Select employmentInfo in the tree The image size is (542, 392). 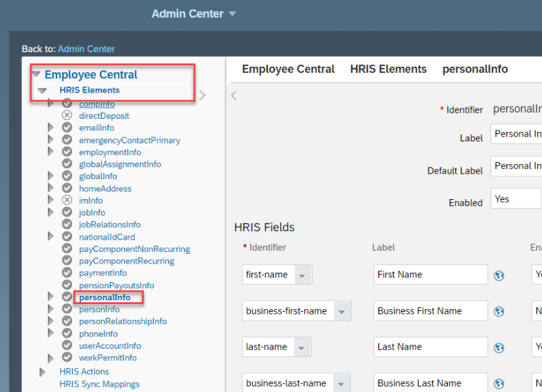tap(110, 152)
